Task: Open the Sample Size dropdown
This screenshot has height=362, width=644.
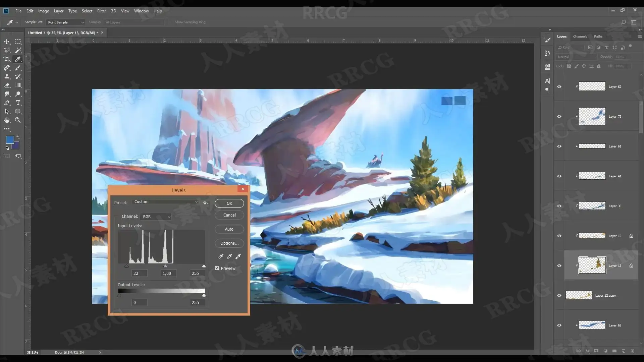Action: (x=65, y=22)
